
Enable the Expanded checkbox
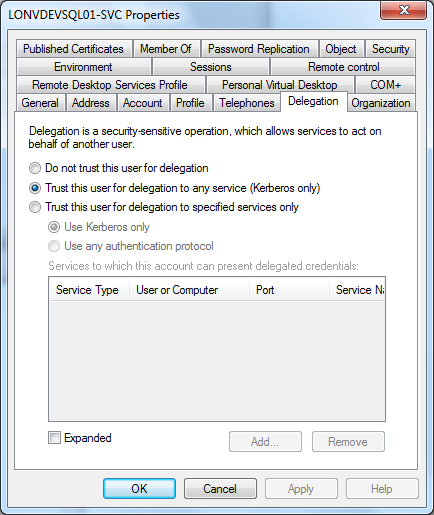click(54, 438)
